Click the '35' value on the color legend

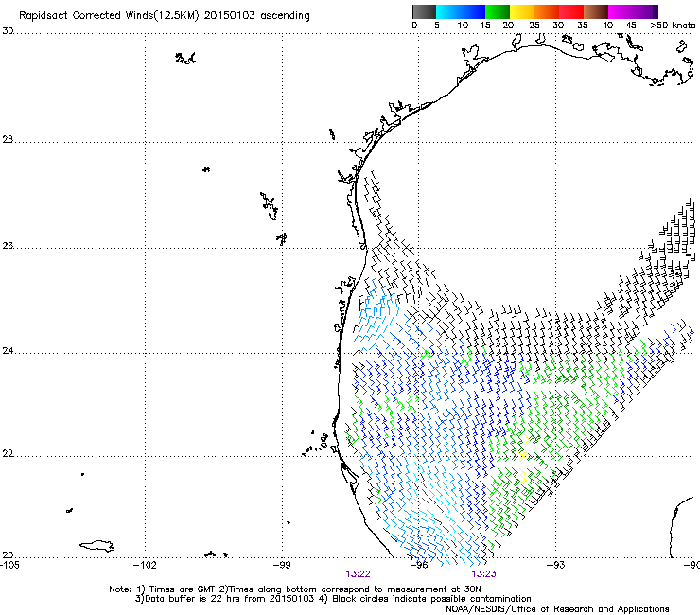pyautogui.click(x=583, y=26)
